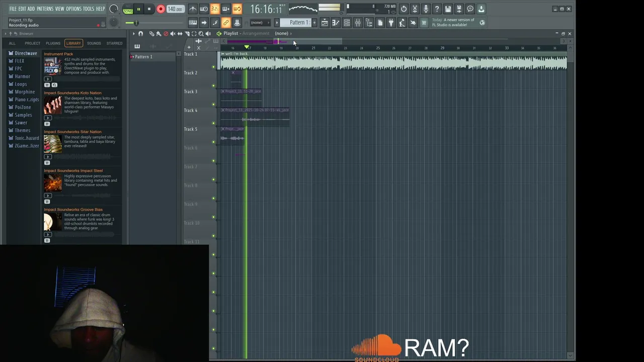644x362 pixels.
Task: Select the playlist Zoom tool
Action: pos(201,34)
